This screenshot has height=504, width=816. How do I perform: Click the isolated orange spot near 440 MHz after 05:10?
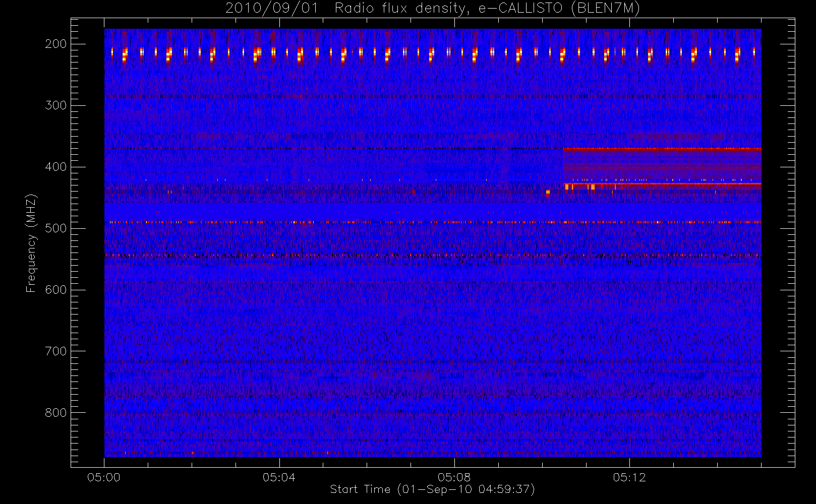[548, 192]
